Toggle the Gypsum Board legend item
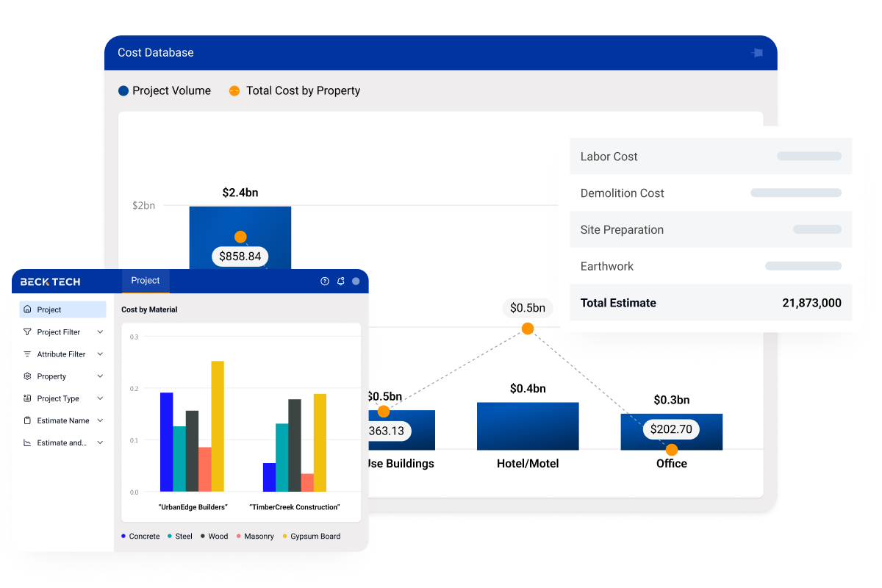The width and height of the screenshot is (882, 588). (311, 537)
